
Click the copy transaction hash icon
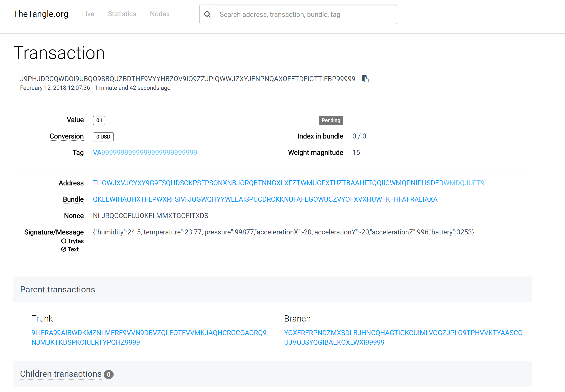click(365, 79)
